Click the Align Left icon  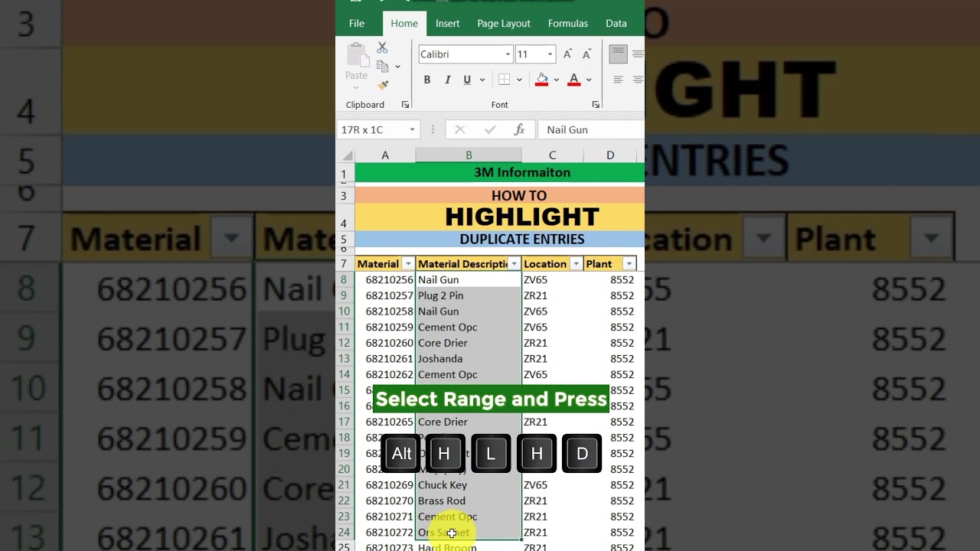point(618,80)
